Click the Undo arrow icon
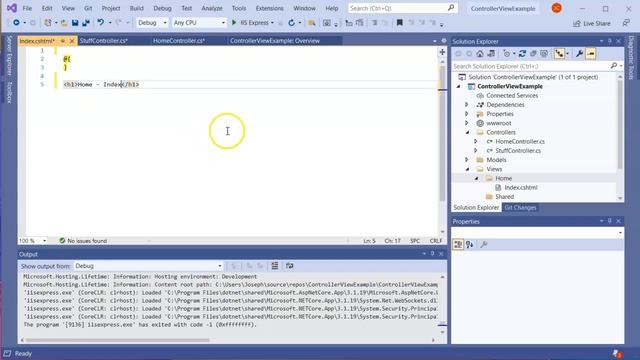The image size is (640, 360). pyautogui.click(x=100, y=23)
